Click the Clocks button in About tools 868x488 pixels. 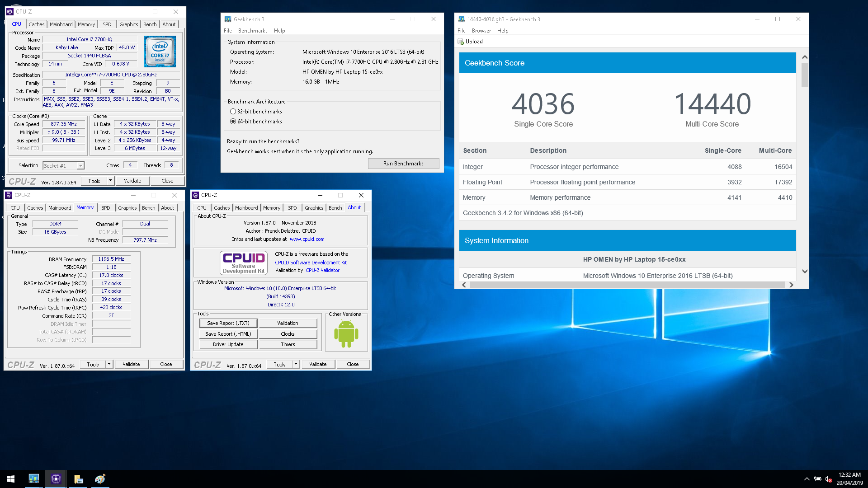(x=288, y=334)
